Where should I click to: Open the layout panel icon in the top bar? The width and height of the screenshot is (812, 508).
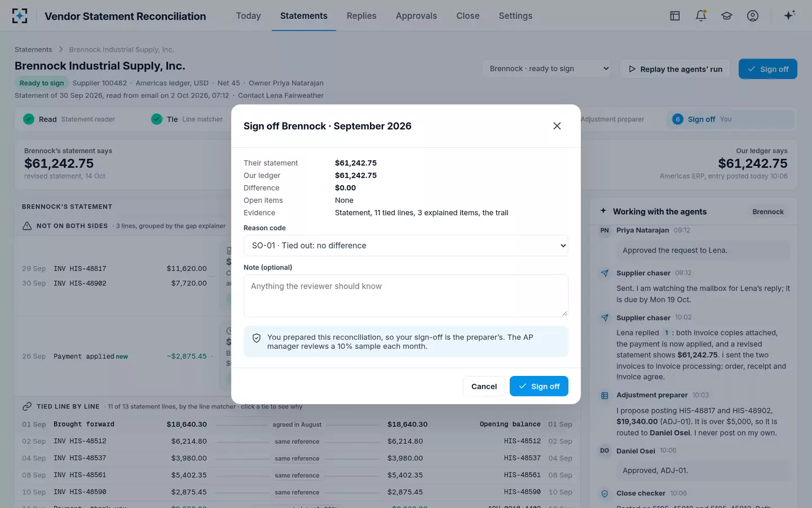pyautogui.click(x=675, y=16)
